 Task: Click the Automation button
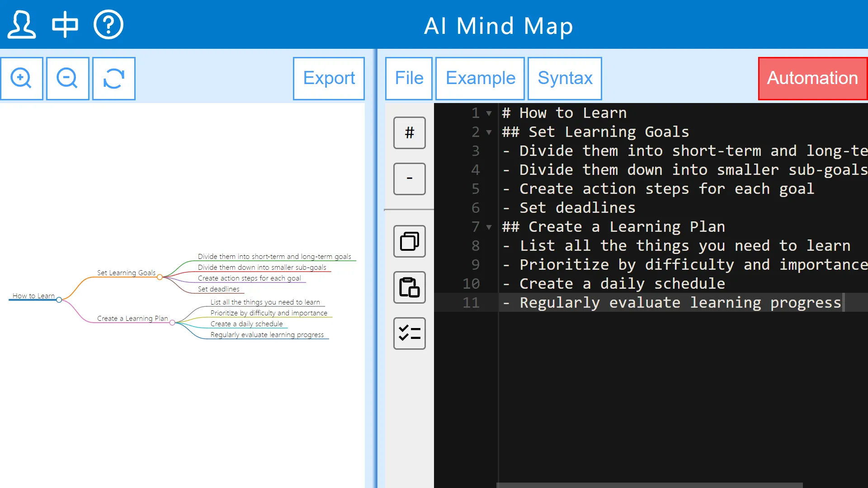(x=812, y=78)
